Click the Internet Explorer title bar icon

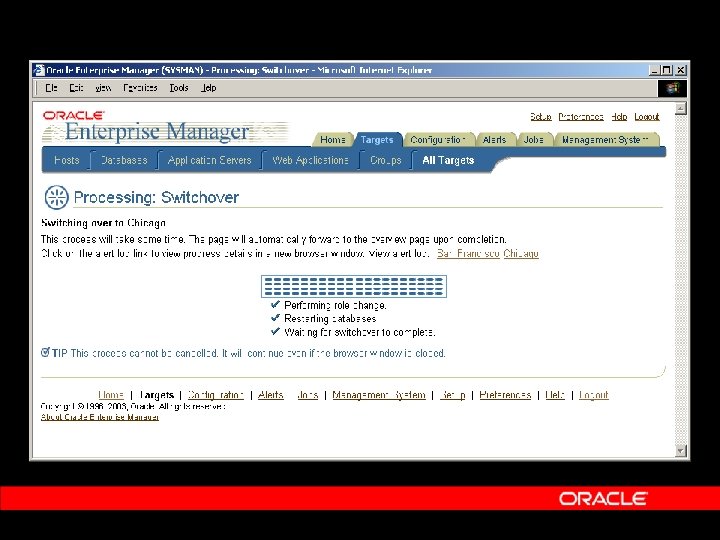pyautogui.click(x=39, y=70)
